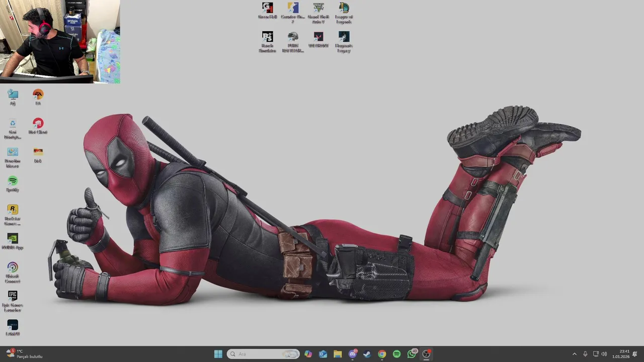
Task: Launch Epic Games Launcher shortcut
Action: pyautogui.click(x=13, y=301)
